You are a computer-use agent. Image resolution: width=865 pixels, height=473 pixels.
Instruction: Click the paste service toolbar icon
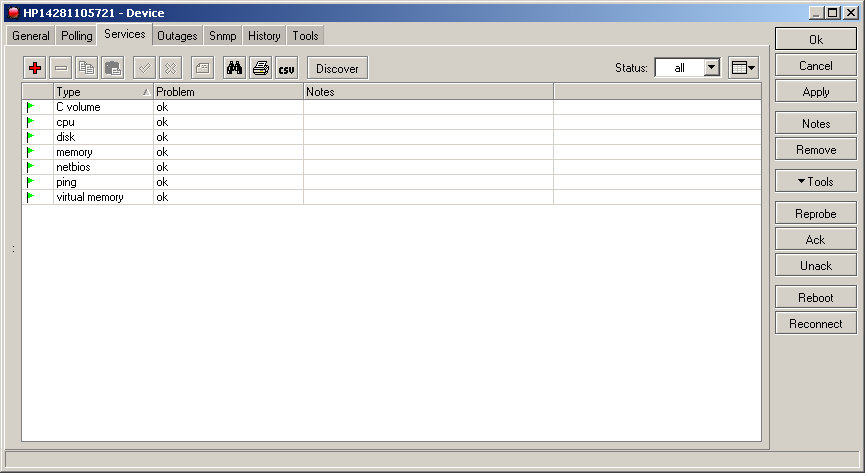coord(113,68)
